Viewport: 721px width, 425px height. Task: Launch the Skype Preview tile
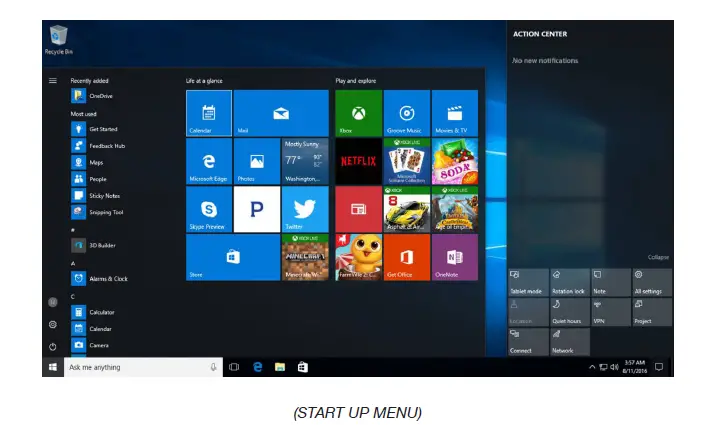(209, 209)
